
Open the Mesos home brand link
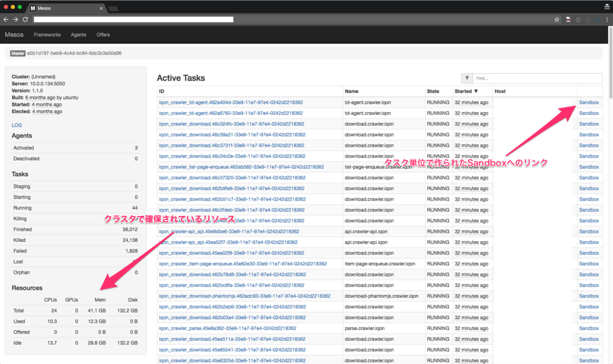coord(14,35)
